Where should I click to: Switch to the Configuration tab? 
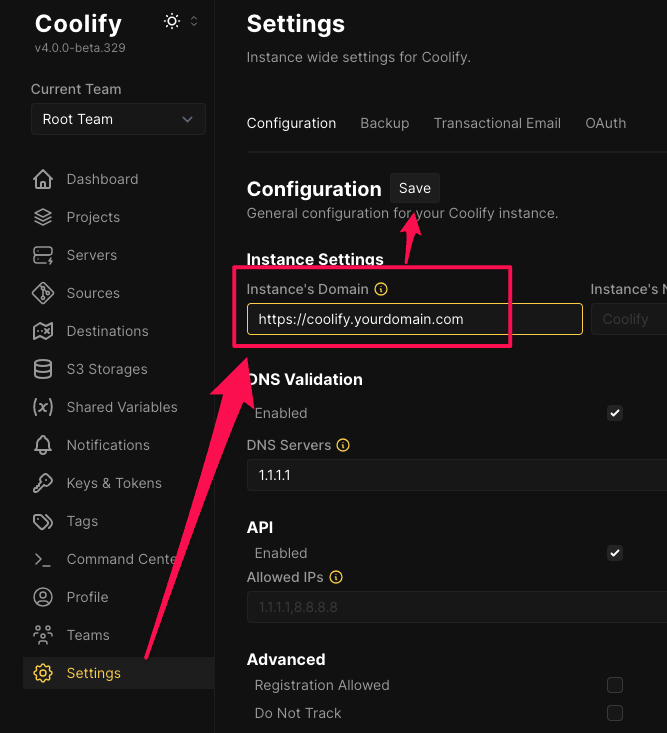(291, 123)
